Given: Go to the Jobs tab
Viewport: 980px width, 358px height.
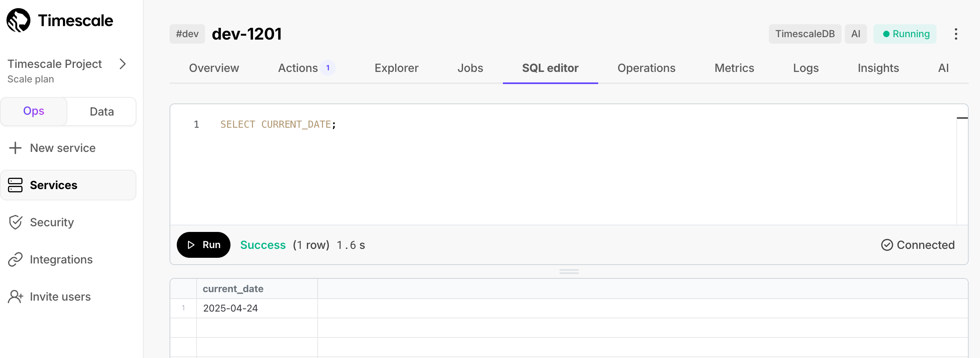Looking at the screenshot, I should tap(470, 68).
